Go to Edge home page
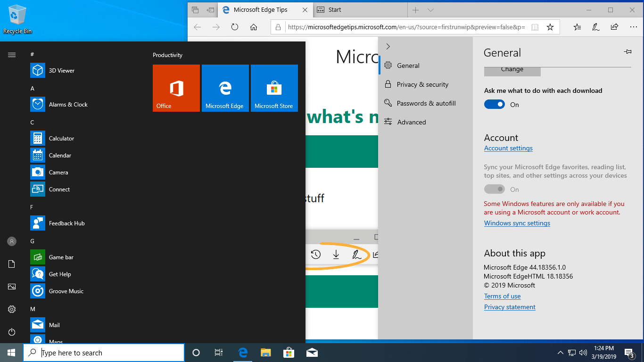The image size is (644, 362). (x=254, y=27)
